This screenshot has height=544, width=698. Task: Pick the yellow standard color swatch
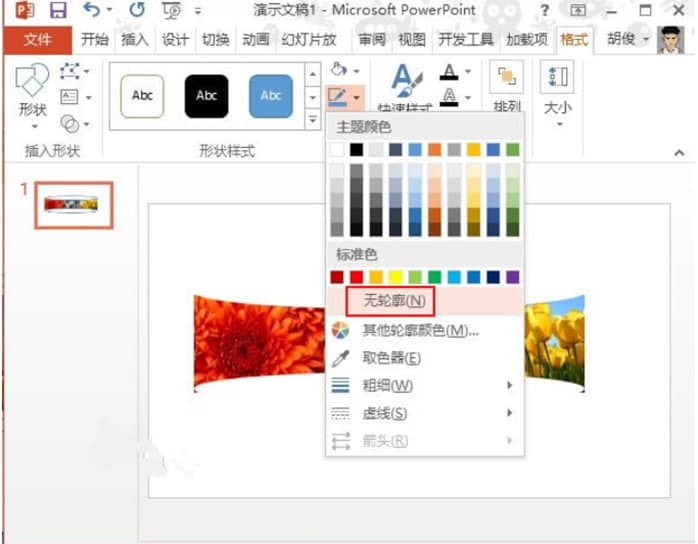(395, 277)
